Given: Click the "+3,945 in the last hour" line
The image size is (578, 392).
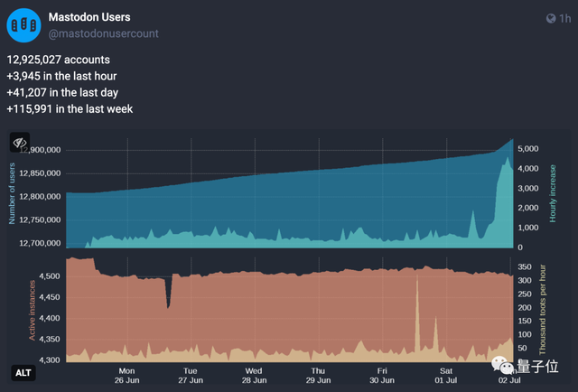Looking at the screenshot, I should coord(61,76).
